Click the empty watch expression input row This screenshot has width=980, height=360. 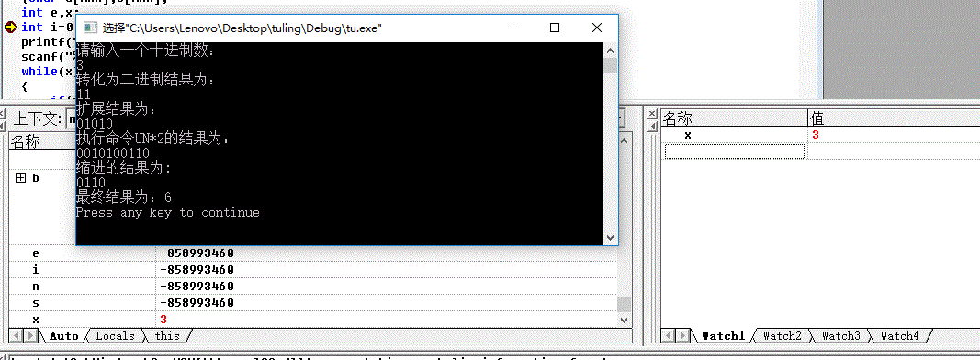(x=735, y=152)
